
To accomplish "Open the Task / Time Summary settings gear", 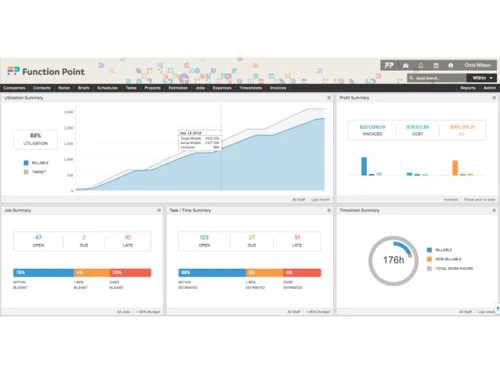I will [x=329, y=210].
